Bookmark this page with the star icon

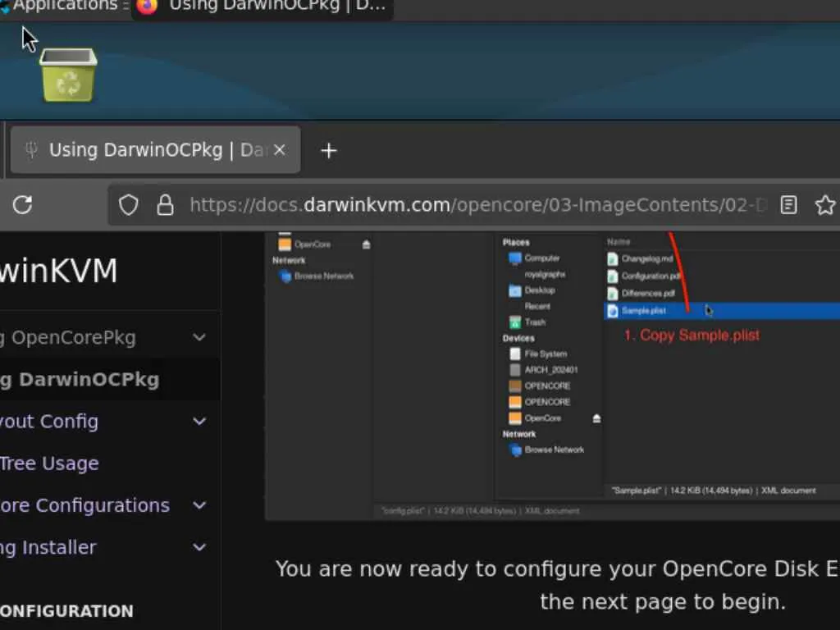coord(825,204)
